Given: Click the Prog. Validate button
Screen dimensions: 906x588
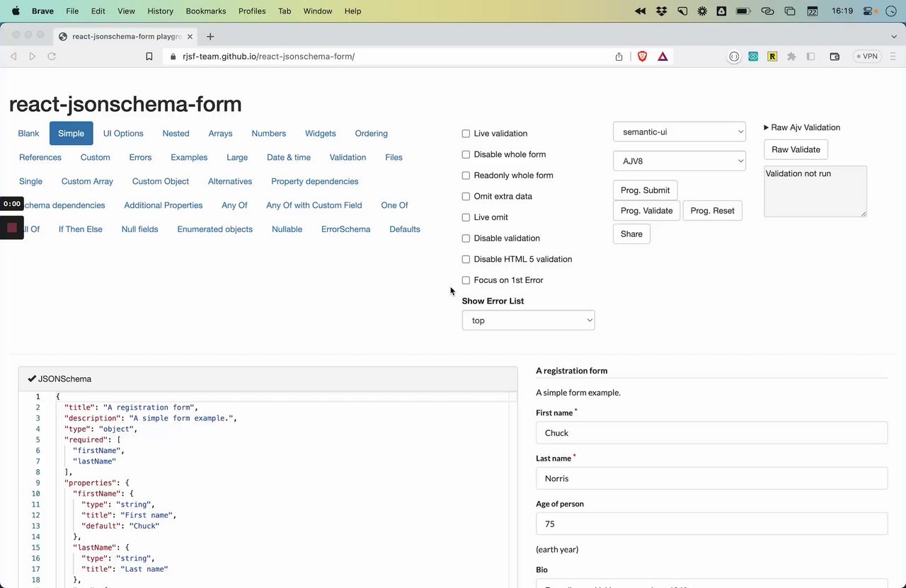Looking at the screenshot, I should click(x=646, y=210).
